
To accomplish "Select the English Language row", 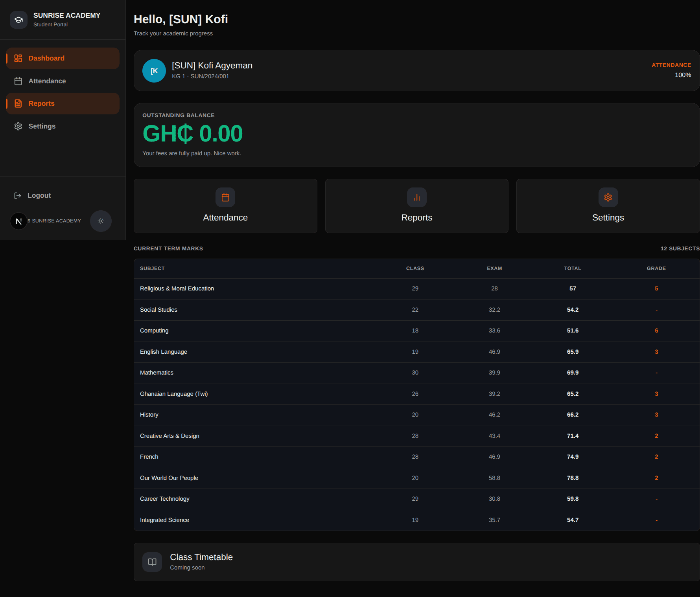I will pyautogui.click(x=417, y=352).
